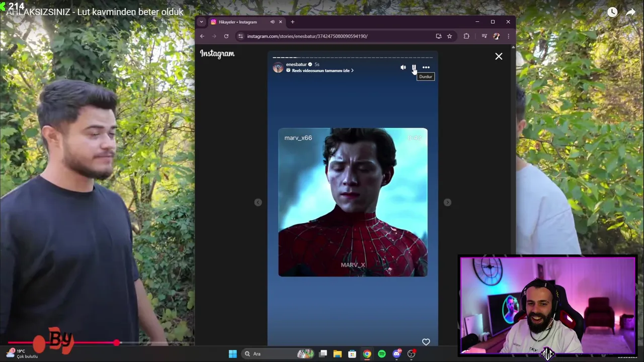The height and width of the screenshot is (362, 644).
Task: Click 'Reels videosunun tamamını izle' link
Action: point(320,71)
